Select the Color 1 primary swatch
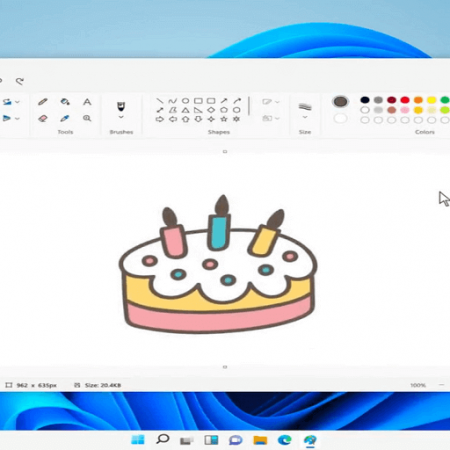The height and width of the screenshot is (450, 450). [x=340, y=102]
